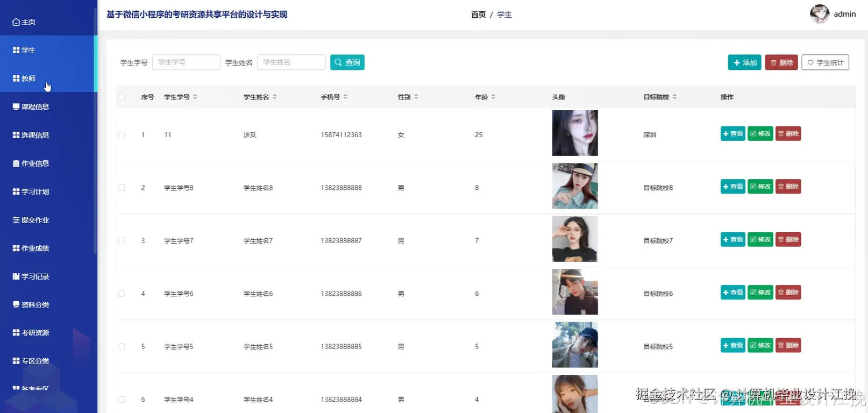Viewport: 868px width, 413px height.
Task: Check the 学生学号7 row checkbox
Action: [x=122, y=241]
